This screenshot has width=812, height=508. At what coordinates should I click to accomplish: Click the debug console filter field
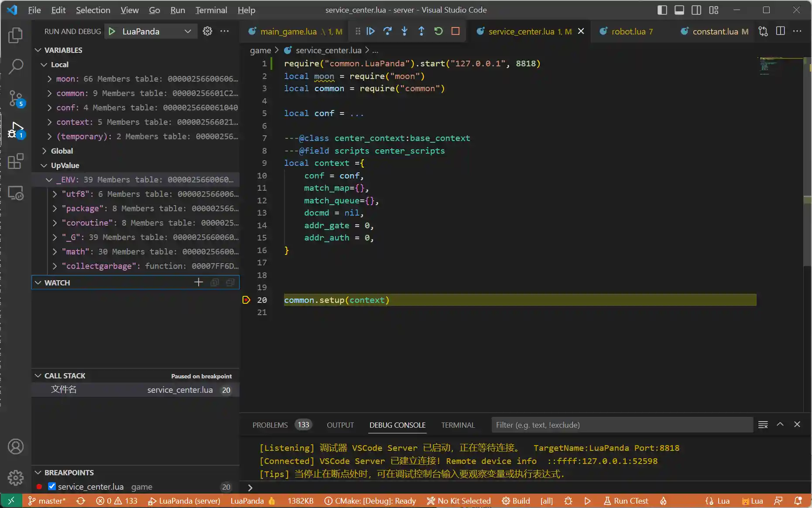point(622,425)
